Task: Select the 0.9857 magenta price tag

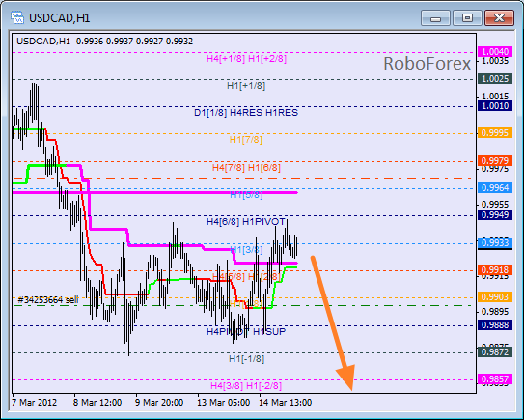Action: pyautogui.click(x=495, y=379)
